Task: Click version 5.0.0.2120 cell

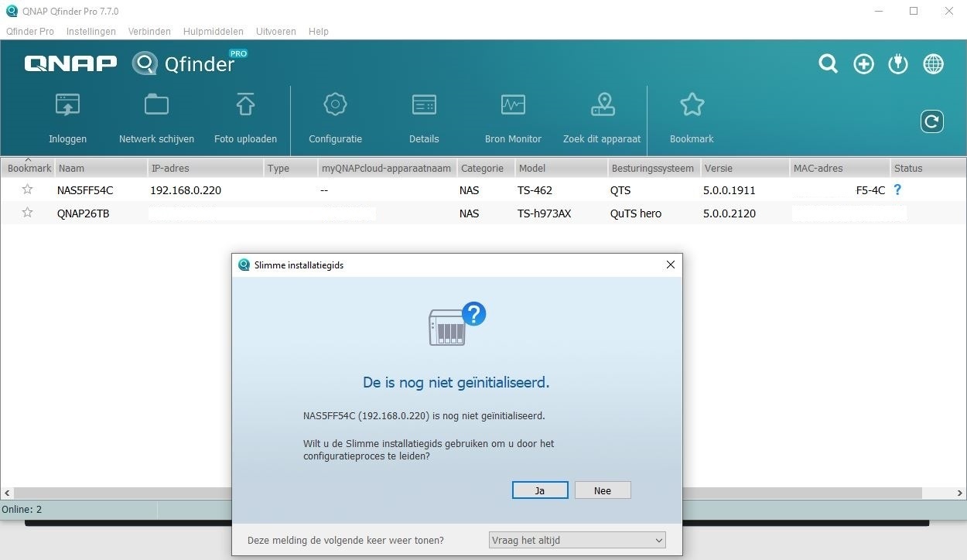Action: tap(730, 213)
